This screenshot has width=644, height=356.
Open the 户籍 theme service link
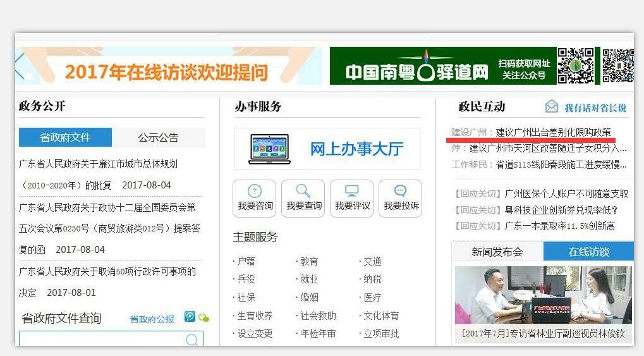[246, 261]
